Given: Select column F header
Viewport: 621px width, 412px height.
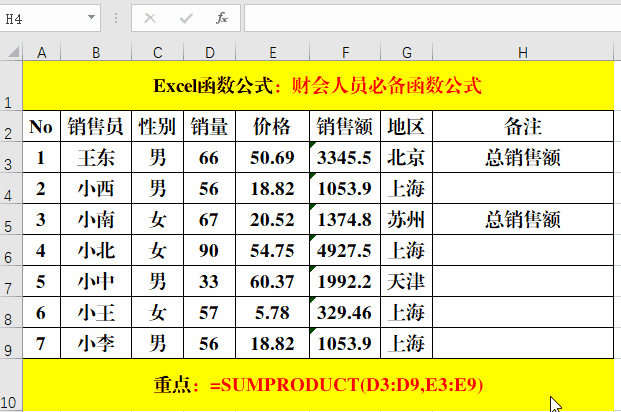Looking at the screenshot, I should 345,52.
